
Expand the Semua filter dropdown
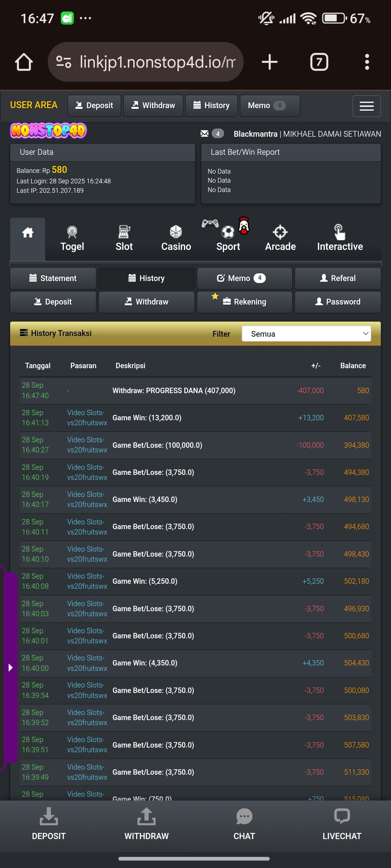click(x=306, y=334)
